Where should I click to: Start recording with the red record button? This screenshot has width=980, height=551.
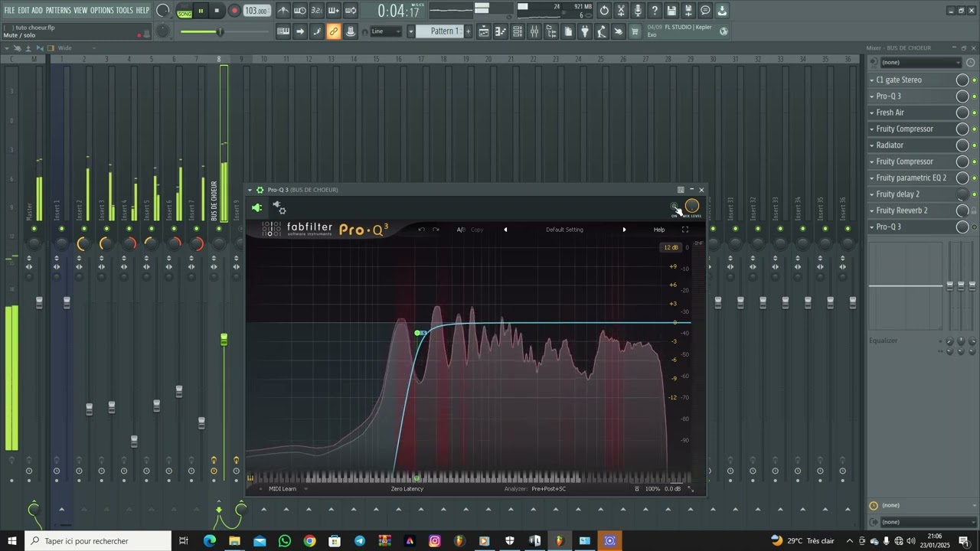(234, 11)
